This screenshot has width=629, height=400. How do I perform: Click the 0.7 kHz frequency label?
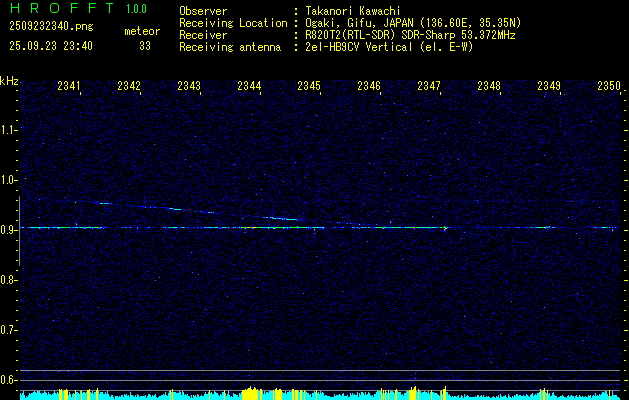click(x=9, y=329)
